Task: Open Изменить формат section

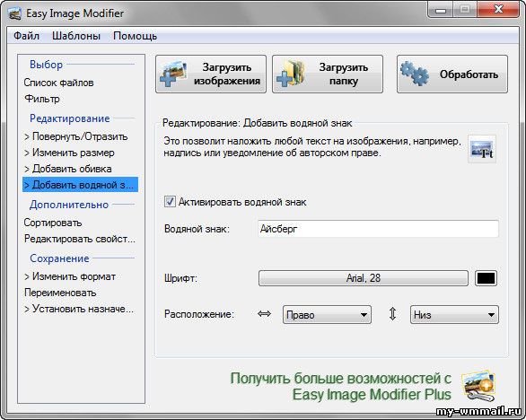Action: coord(70,276)
